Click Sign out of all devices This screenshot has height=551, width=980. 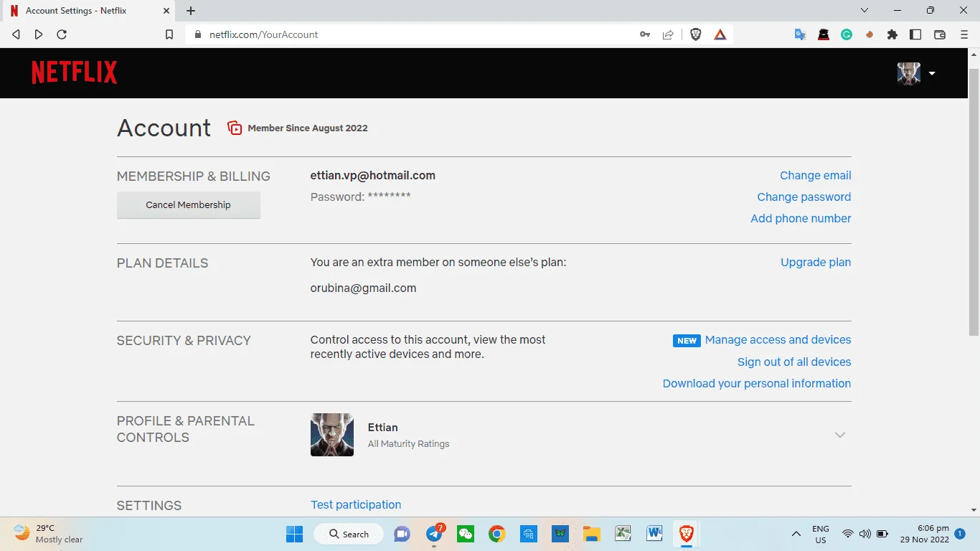click(x=794, y=362)
